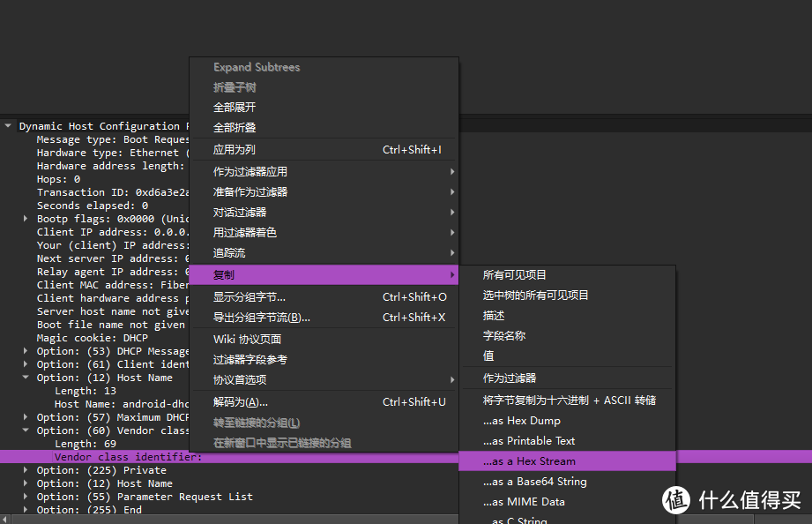Select Host Name: android-dhc row
812x524 pixels.
122,404
